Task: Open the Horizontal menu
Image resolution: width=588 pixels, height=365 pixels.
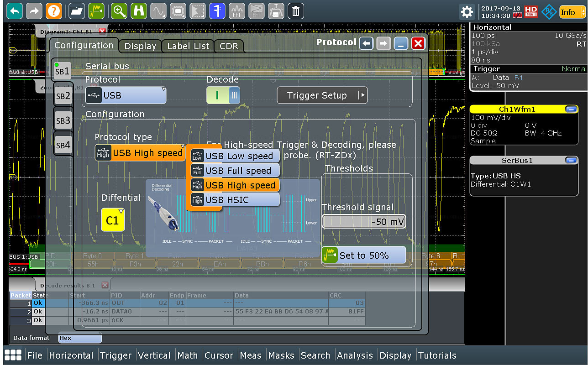Action: pyautogui.click(x=71, y=355)
